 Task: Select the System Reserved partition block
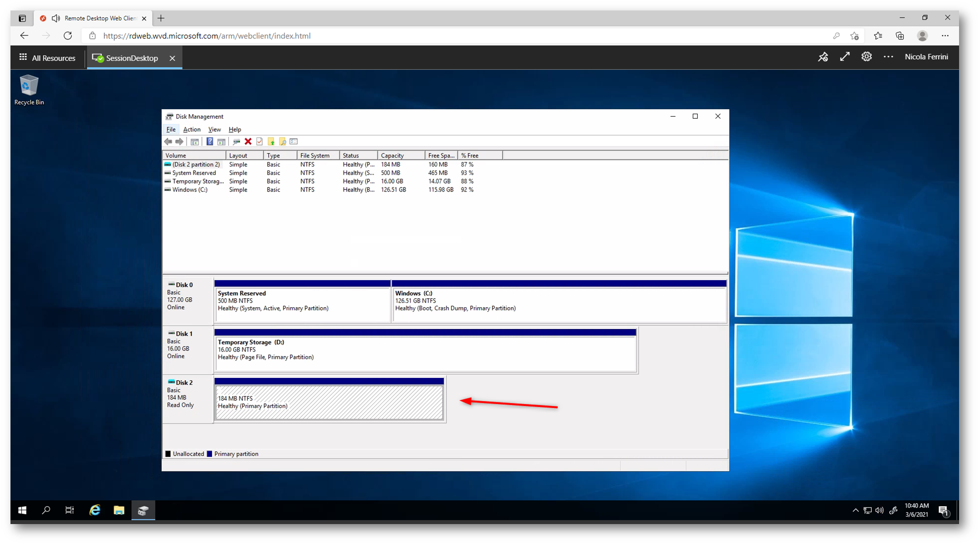coord(302,301)
